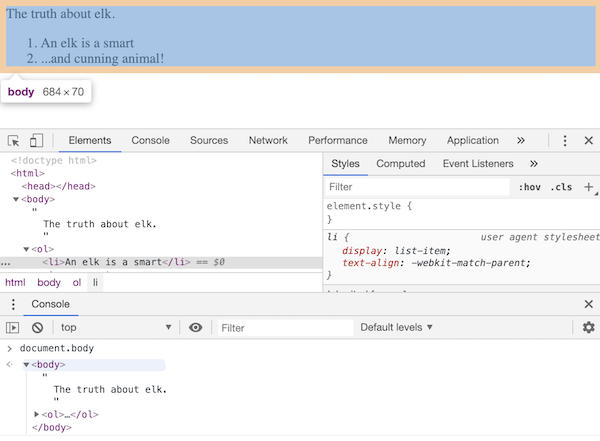Open the Sources tab
The height and width of the screenshot is (441, 600).
tap(209, 140)
